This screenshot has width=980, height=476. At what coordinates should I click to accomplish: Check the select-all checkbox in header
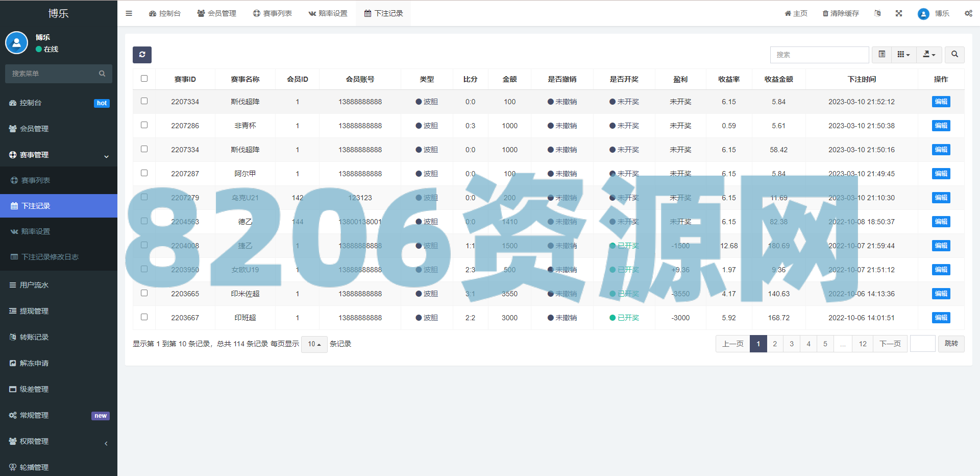coord(144,79)
